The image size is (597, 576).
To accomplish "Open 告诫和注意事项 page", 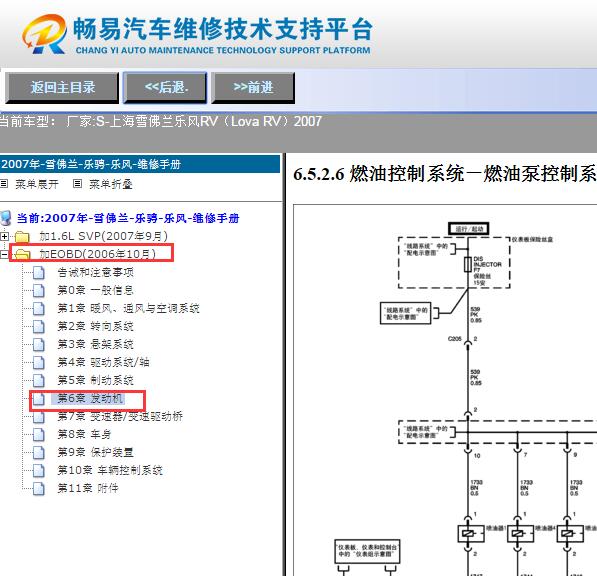I will (96, 272).
